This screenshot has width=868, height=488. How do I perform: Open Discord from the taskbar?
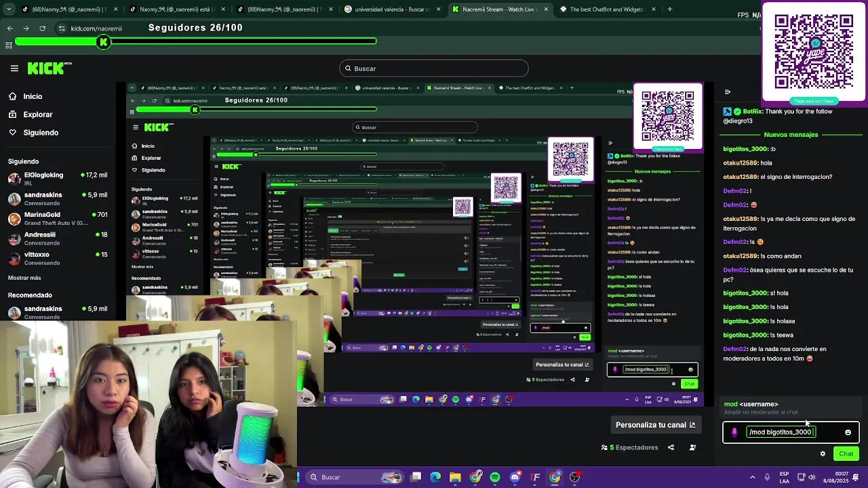pyautogui.click(x=515, y=477)
